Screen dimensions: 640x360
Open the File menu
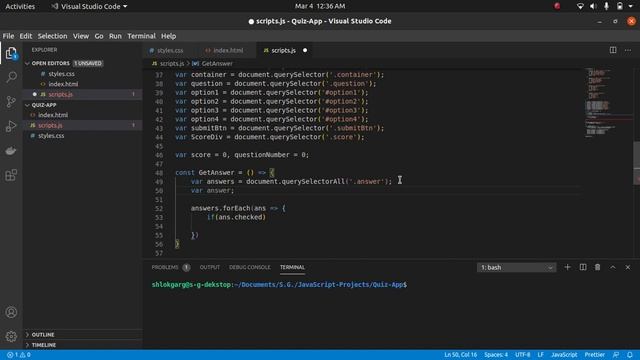pyautogui.click(x=8, y=36)
